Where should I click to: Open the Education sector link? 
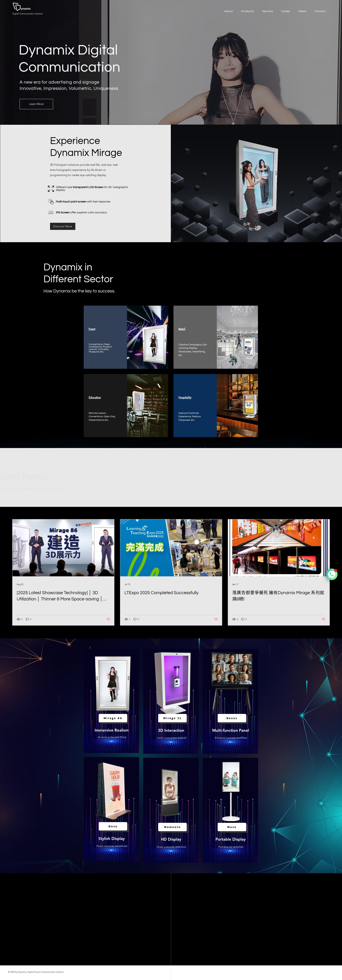pos(95,397)
